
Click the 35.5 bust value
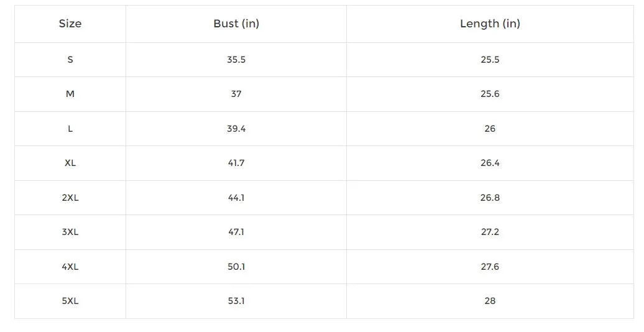236,60
